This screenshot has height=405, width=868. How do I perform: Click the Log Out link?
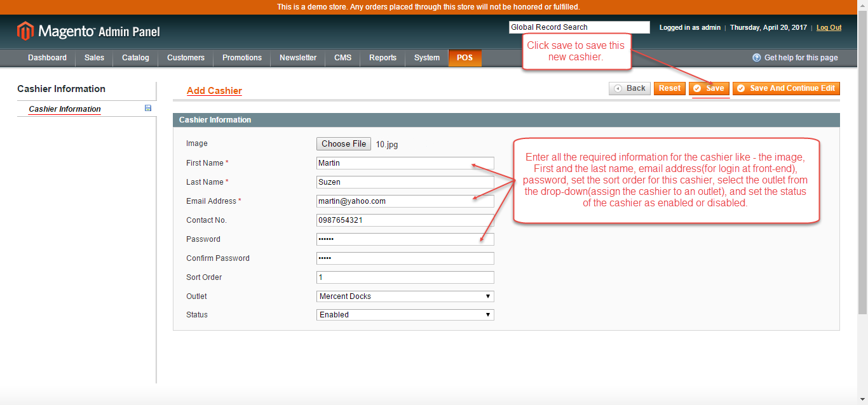pos(829,27)
